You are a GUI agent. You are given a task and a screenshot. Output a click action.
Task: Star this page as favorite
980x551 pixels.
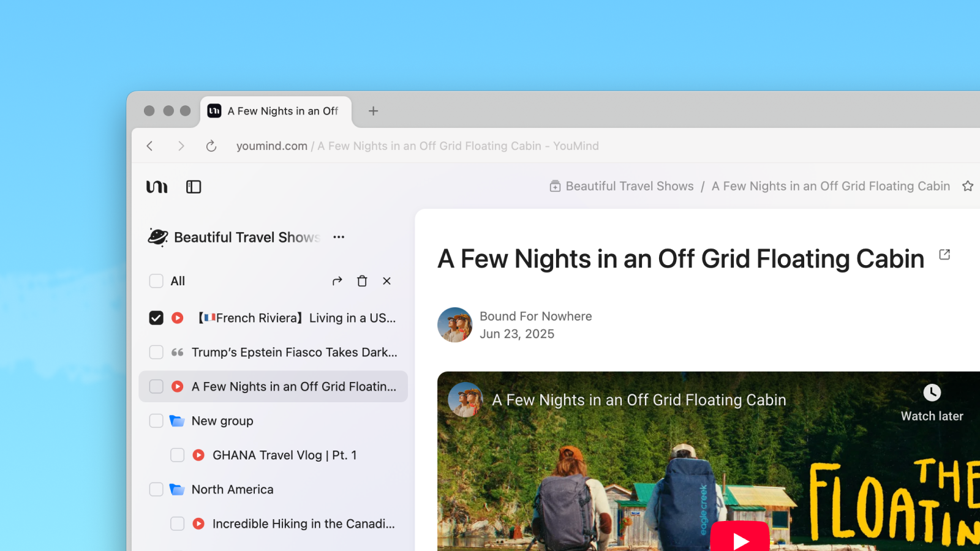(x=967, y=186)
